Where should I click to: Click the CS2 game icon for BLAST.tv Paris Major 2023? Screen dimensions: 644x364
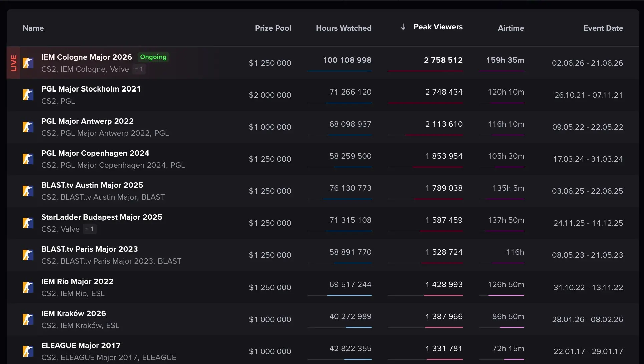click(28, 255)
